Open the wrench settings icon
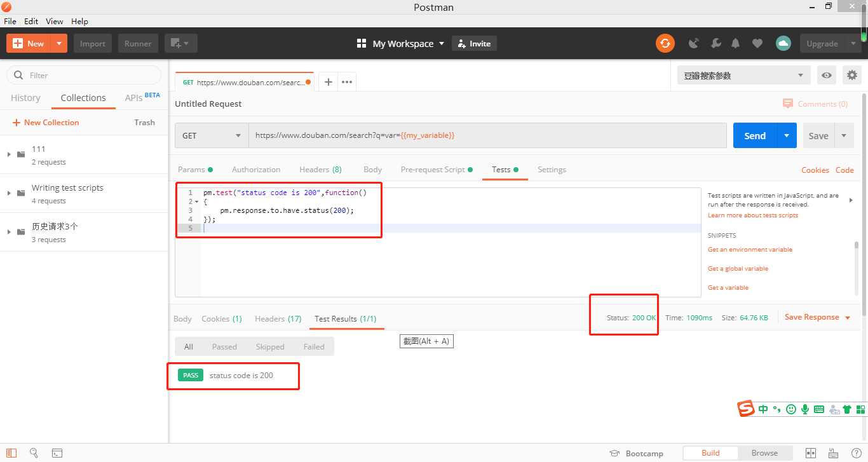868x462 pixels. tap(715, 43)
